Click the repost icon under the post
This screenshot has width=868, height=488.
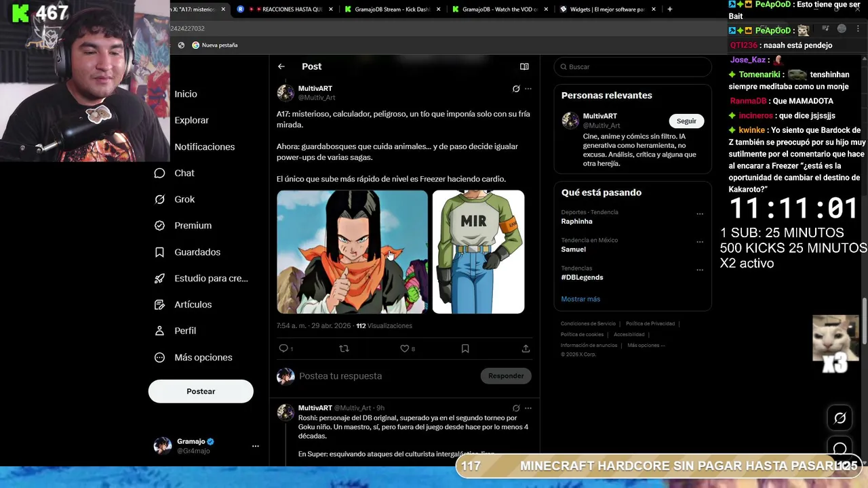[x=344, y=348]
